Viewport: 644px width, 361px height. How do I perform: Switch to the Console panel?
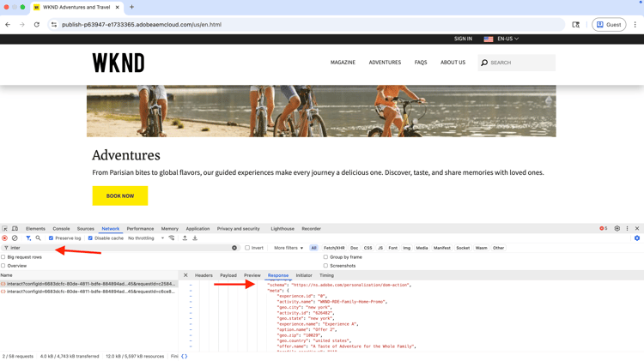(61, 228)
